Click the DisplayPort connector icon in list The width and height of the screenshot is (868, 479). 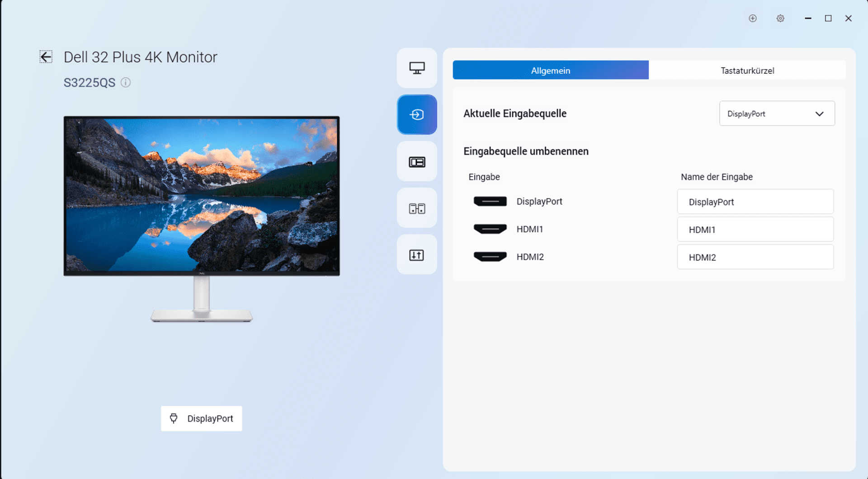490,202
